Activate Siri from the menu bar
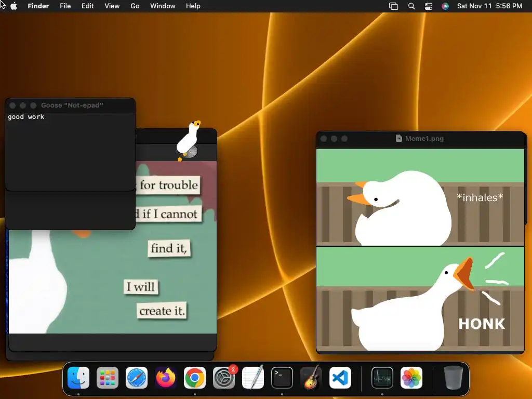532x399 pixels. click(x=445, y=6)
